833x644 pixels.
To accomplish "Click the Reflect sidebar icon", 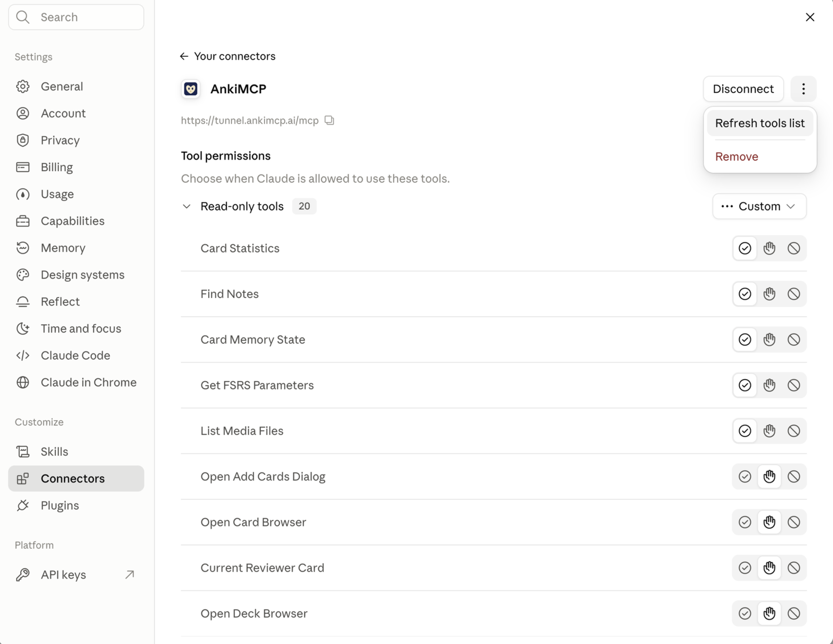I will point(23,302).
